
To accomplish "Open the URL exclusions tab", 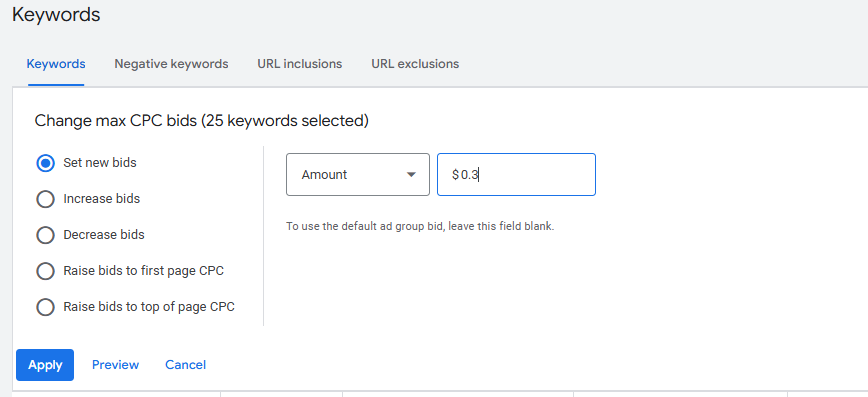I will (x=415, y=64).
